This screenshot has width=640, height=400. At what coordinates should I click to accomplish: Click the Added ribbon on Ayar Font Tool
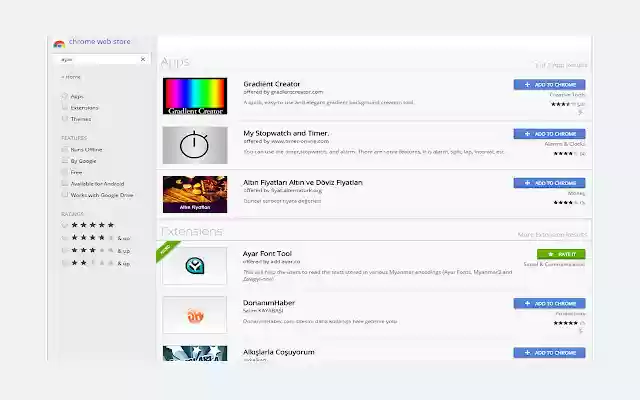point(167,251)
